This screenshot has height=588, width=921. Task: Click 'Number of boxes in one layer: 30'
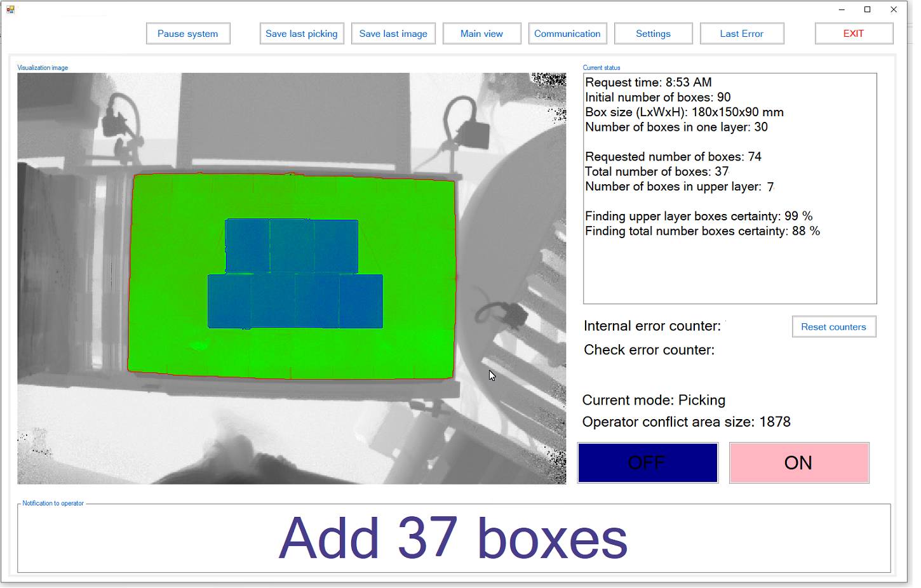676,127
